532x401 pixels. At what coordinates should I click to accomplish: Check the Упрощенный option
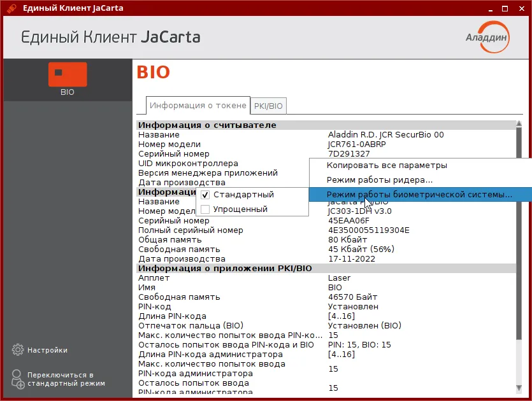[205, 209]
